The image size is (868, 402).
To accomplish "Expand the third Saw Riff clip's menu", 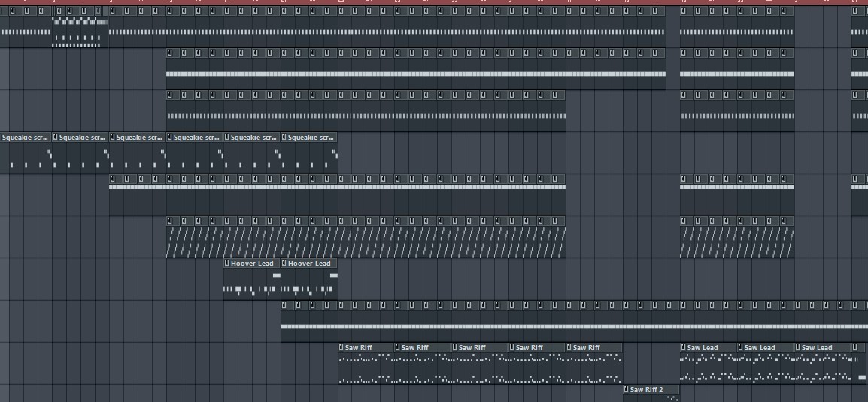I will click(455, 348).
